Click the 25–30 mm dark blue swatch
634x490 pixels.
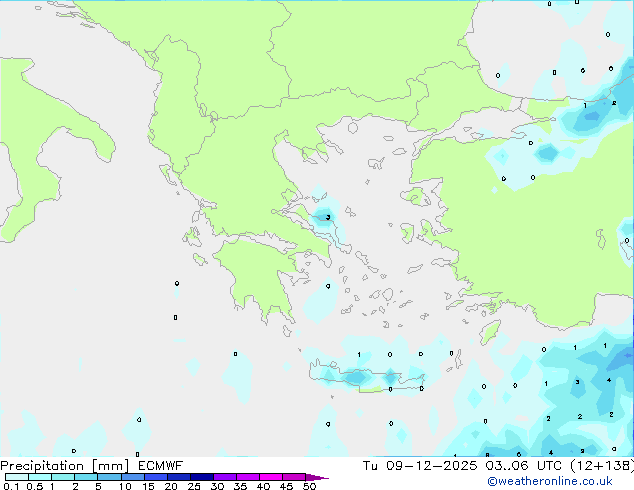point(201,477)
